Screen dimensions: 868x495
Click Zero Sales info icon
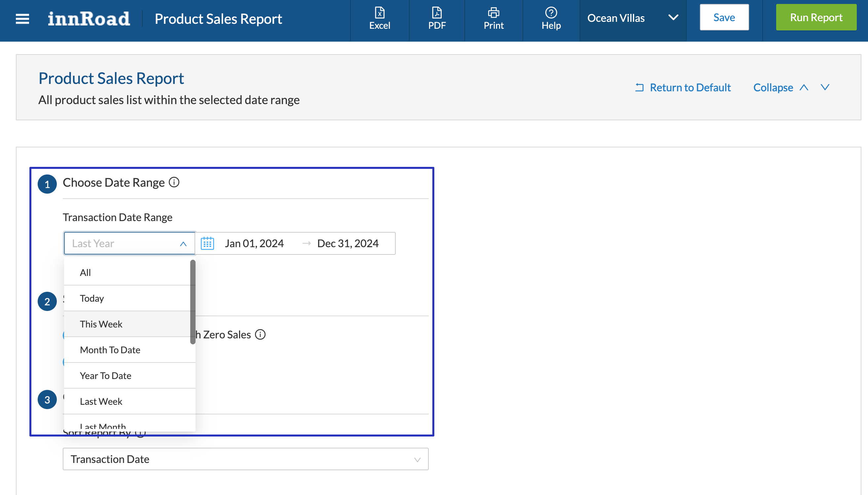260,334
